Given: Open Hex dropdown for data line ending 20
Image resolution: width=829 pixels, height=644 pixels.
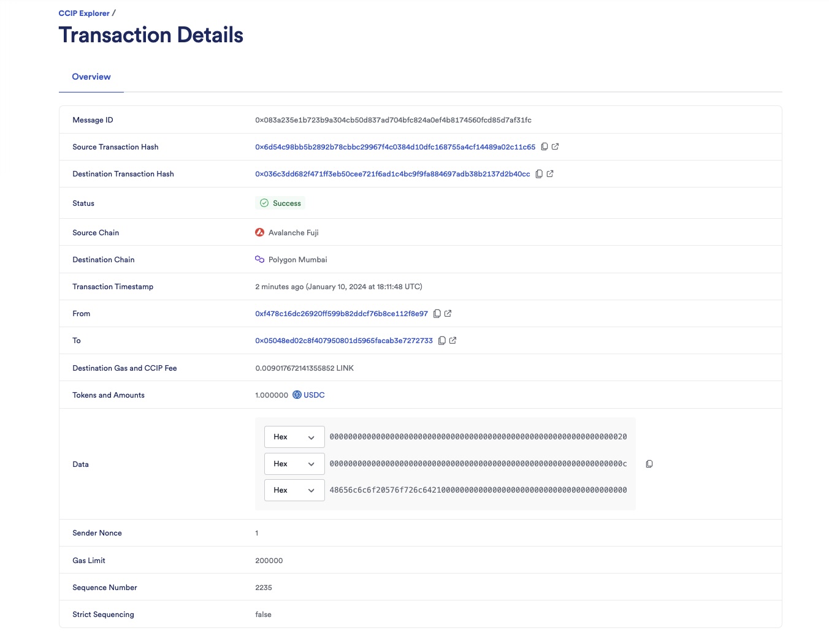Looking at the screenshot, I should coord(294,437).
